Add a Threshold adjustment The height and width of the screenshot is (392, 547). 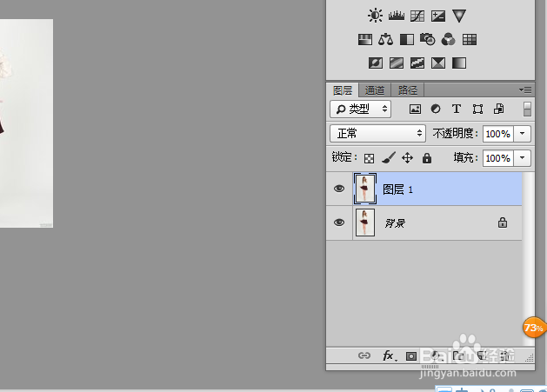point(417,63)
